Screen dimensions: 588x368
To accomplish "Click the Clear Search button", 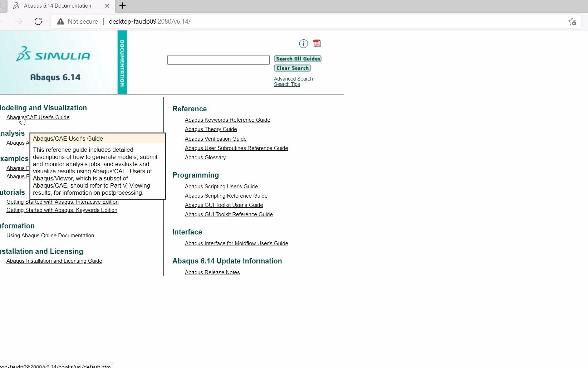I will pyautogui.click(x=292, y=68).
